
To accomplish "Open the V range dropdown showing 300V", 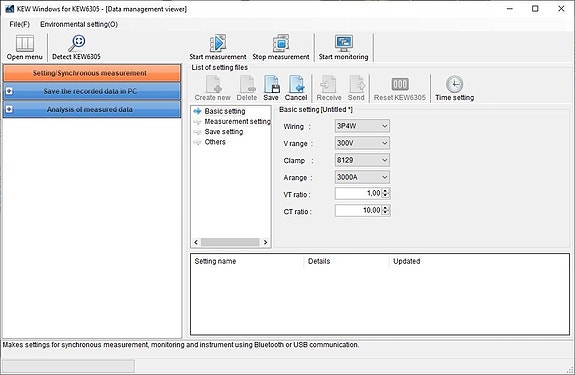I will tap(362, 143).
